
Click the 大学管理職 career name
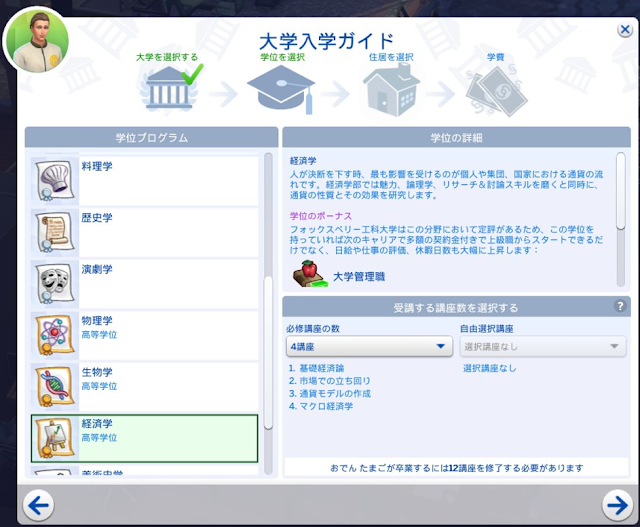click(359, 276)
